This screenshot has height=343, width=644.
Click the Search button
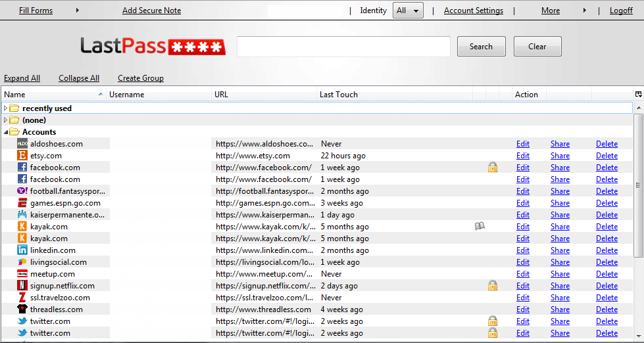tap(482, 47)
